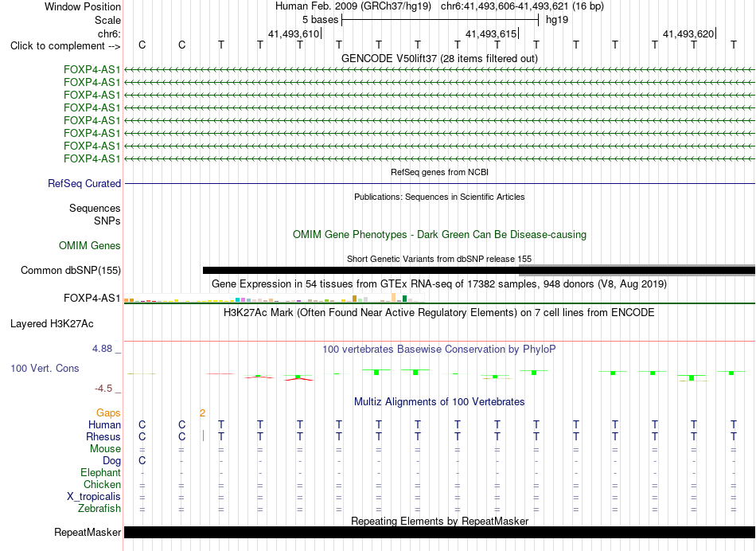The height and width of the screenshot is (551, 756).
Task: Click the X_tropicalis alignment row label
Action: coord(94,497)
